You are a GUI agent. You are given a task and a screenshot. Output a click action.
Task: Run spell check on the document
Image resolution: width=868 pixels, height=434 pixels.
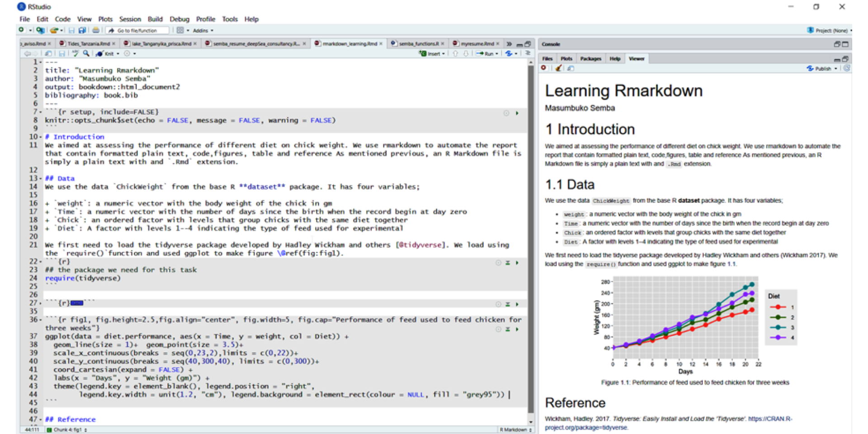pyautogui.click(x=75, y=53)
